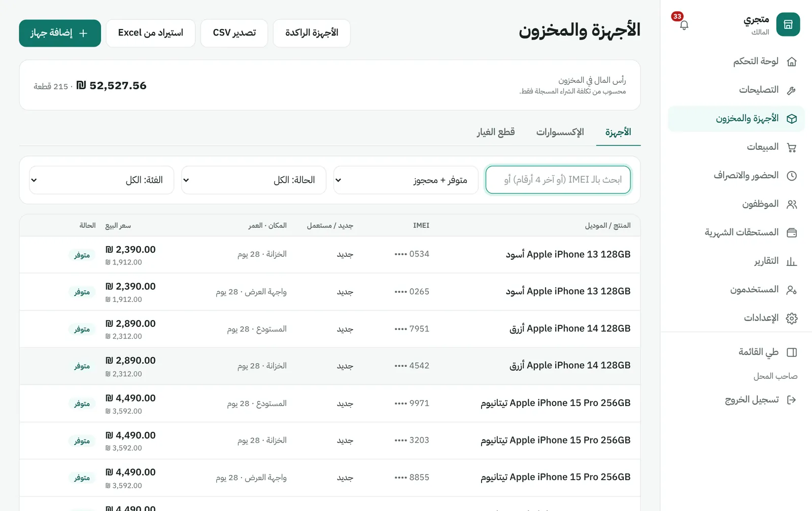This screenshot has height=511, width=812.
Task: Click the 52,527.56 stock capital value
Action: pyautogui.click(x=112, y=85)
